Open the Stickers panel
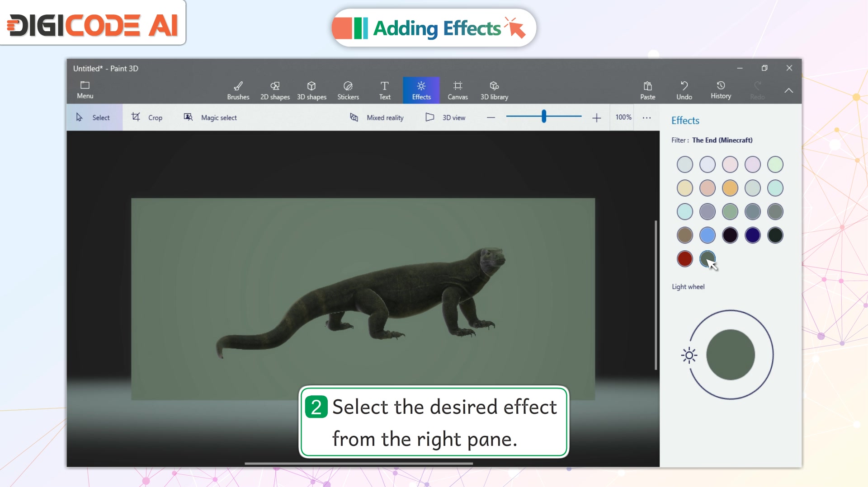Image resolution: width=868 pixels, height=487 pixels. 348,90
